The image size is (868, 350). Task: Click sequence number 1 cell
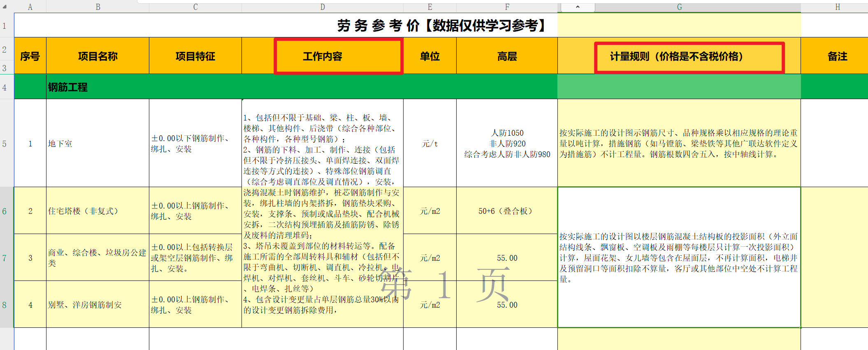tap(30, 144)
